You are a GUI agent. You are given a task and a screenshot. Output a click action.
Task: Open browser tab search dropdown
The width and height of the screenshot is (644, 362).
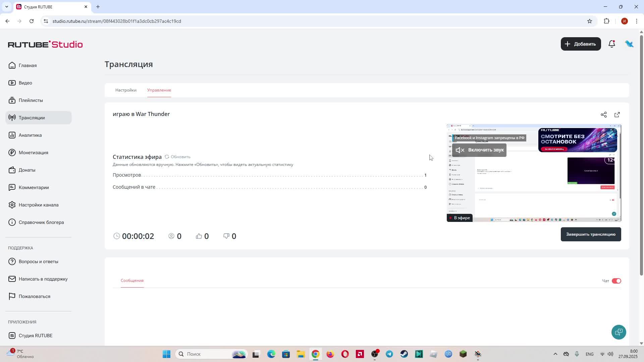click(6, 7)
